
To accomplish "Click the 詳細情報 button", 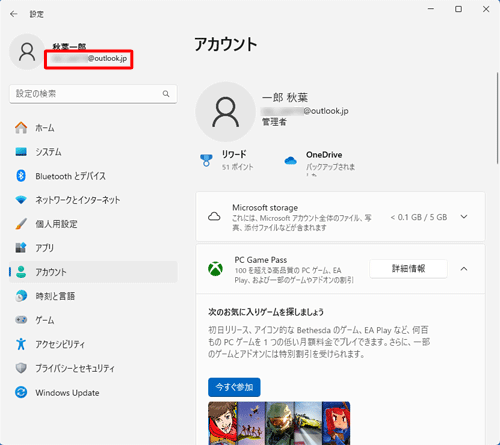I will tap(408, 269).
